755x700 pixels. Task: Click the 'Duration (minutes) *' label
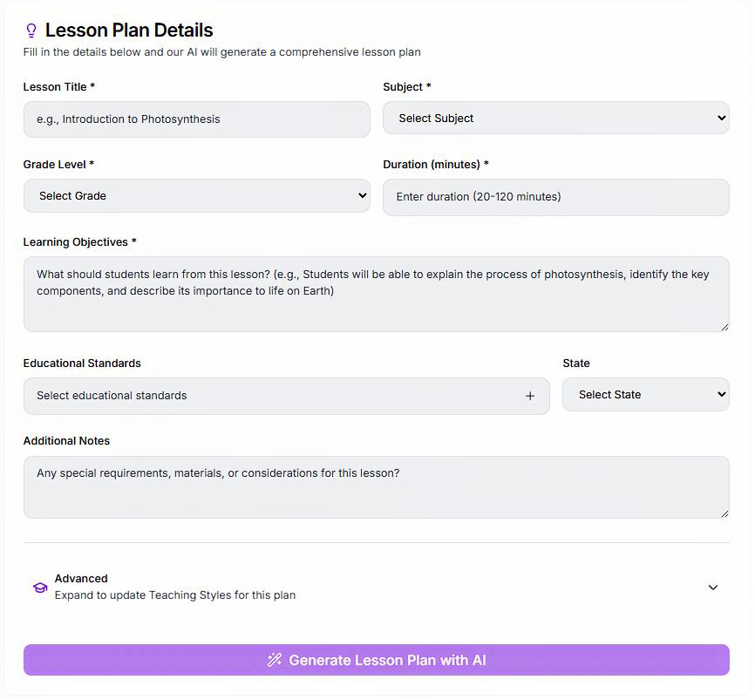click(x=436, y=165)
